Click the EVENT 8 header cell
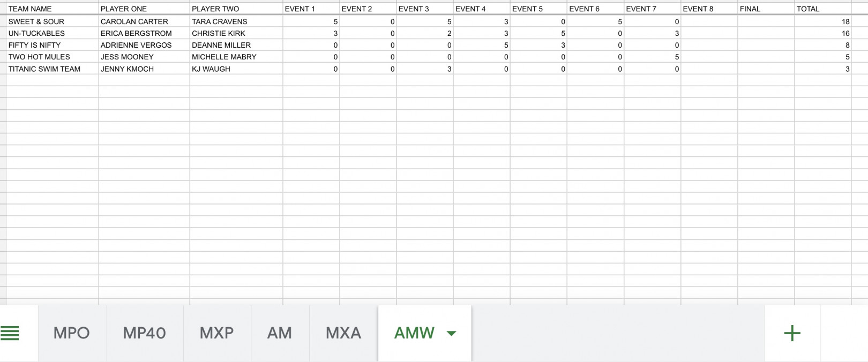 pos(709,9)
